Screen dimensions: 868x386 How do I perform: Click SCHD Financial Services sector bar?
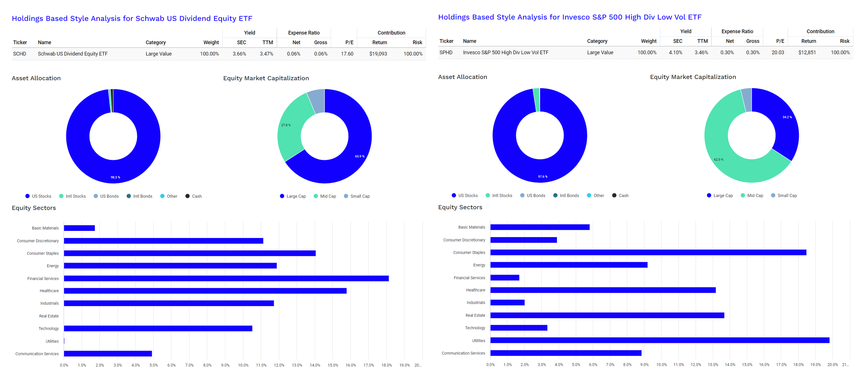point(226,278)
